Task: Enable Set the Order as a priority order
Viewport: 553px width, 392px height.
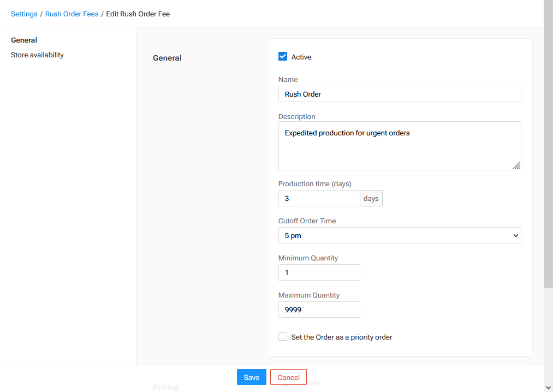Action: (x=283, y=336)
